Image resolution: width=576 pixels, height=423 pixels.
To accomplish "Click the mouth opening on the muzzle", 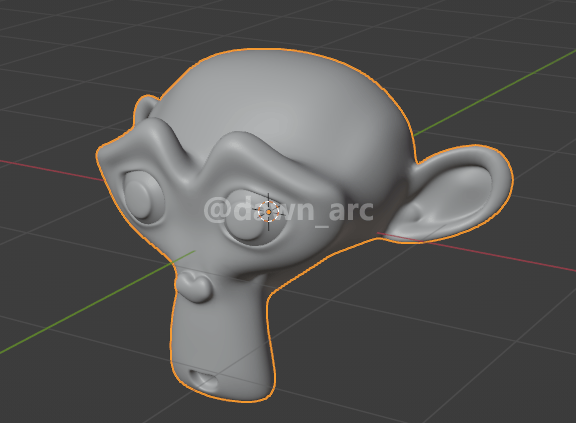I will point(203,380).
